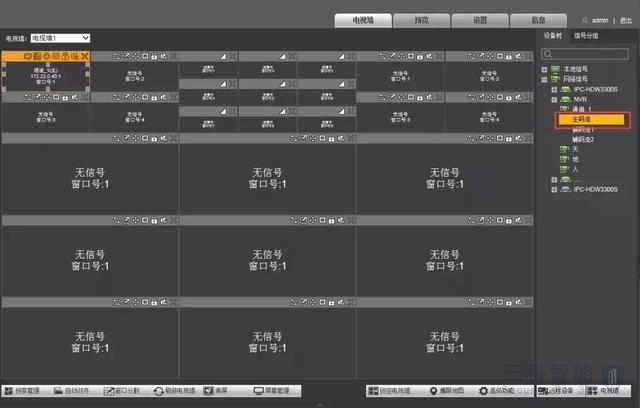Click first icon in orange window toolbar
640x408 pixels.
tap(26, 56)
